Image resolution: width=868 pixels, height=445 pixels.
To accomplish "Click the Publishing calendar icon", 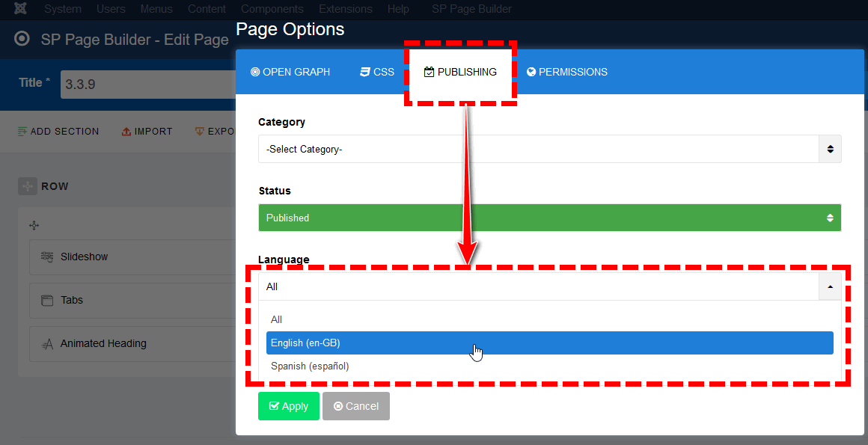I will [429, 72].
